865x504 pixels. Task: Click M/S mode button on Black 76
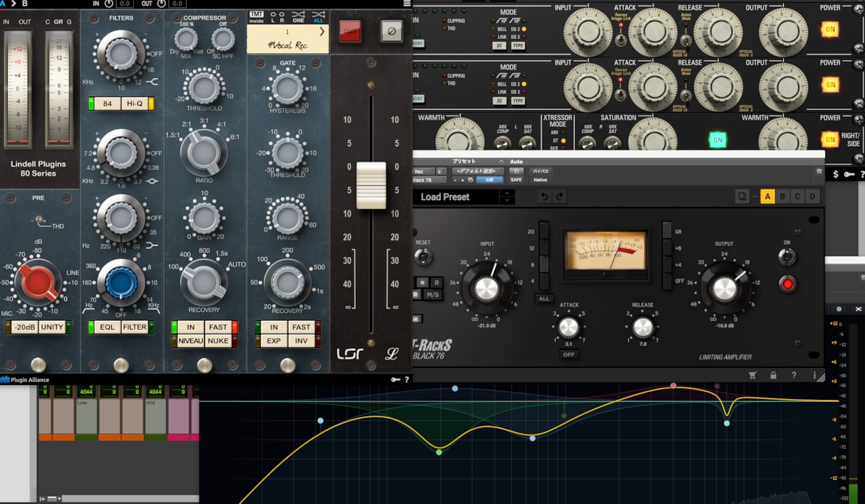[x=432, y=294]
